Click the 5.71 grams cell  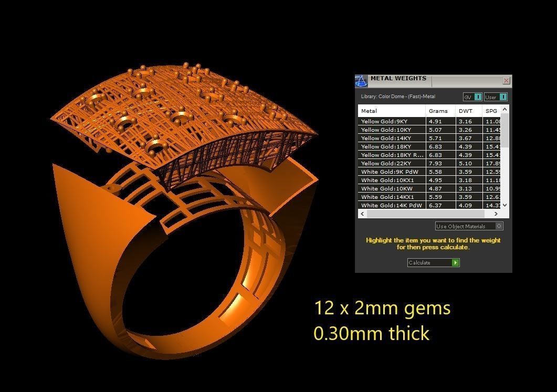click(440, 138)
